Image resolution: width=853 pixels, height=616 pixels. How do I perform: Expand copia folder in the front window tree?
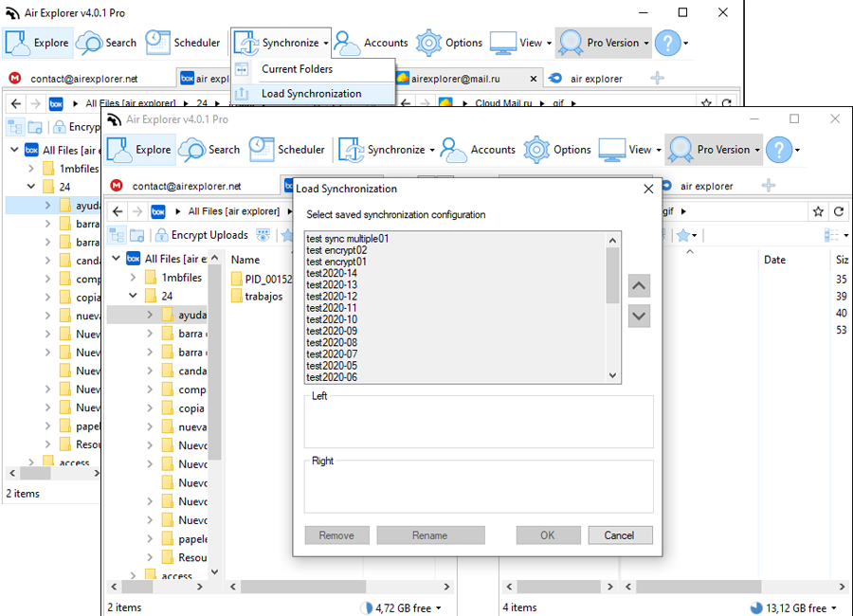point(150,408)
